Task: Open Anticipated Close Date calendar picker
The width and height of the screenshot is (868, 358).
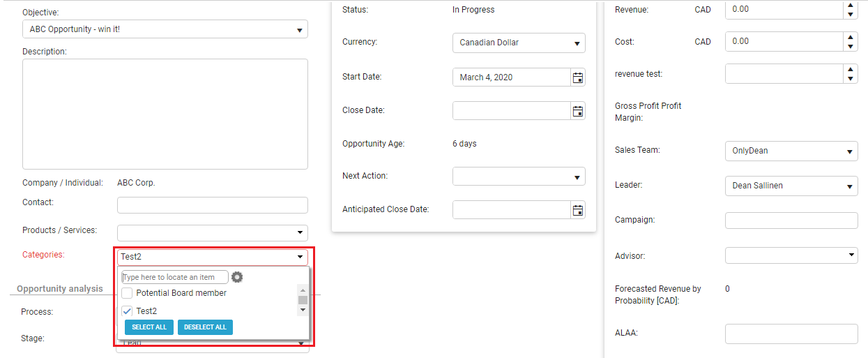Action: [577, 210]
